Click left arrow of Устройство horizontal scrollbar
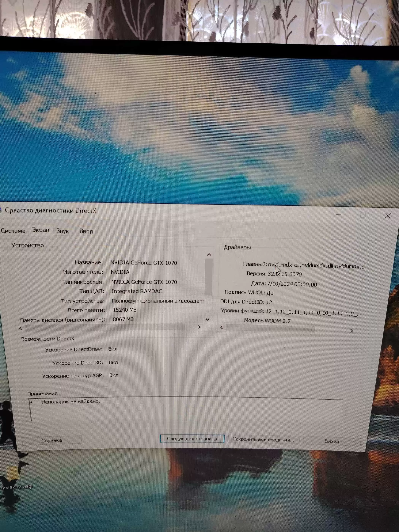Image resolution: width=399 pixels, height=532 pixels. point(21,328)
